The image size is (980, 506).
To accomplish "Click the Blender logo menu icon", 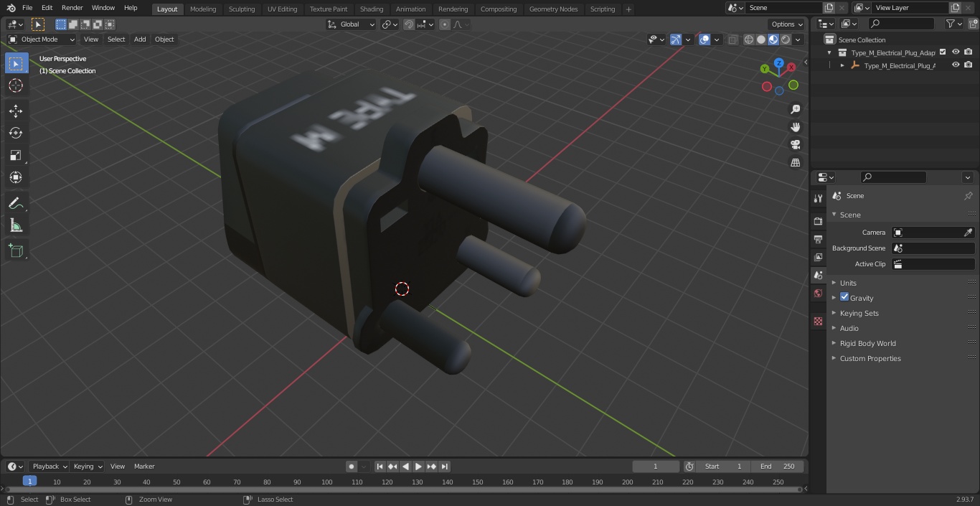I will (x=11, y=8).
